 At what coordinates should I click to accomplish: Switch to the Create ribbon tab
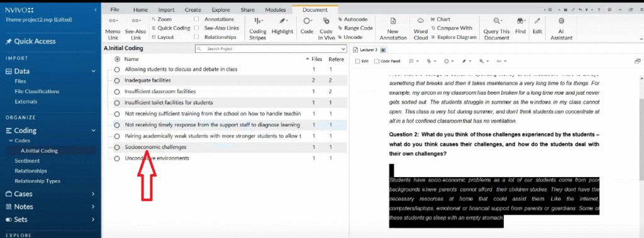pyautogui.click(x=192, y=10)
